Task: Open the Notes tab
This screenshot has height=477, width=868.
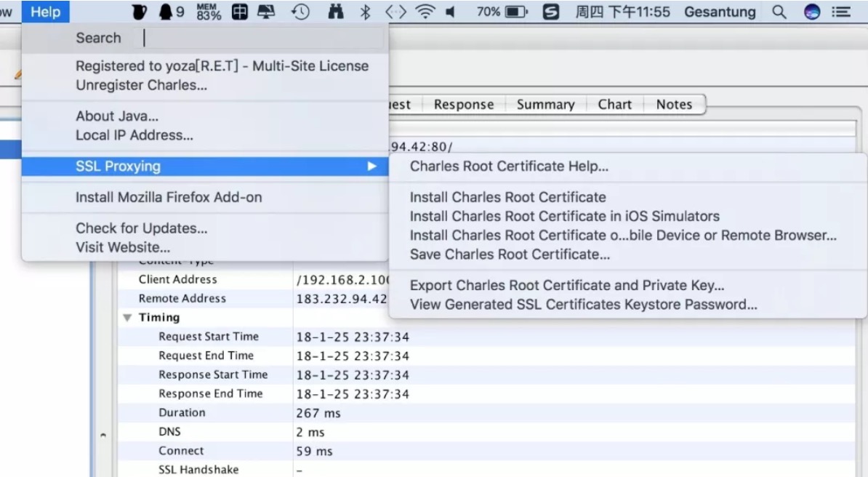Action: coord(674,105)
